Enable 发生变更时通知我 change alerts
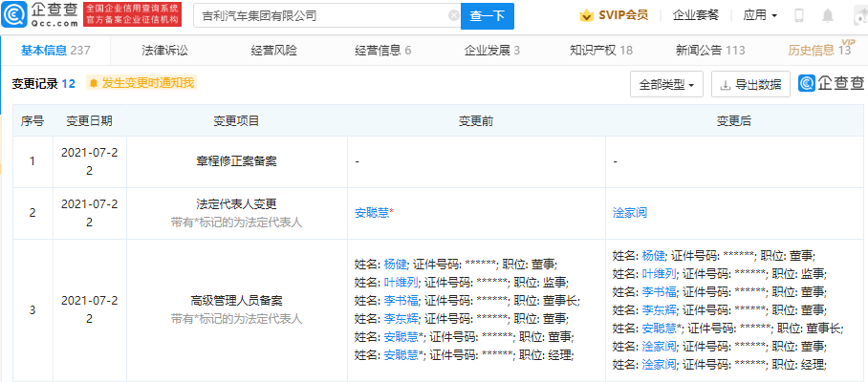868x382 pixels. coord(141,84)
